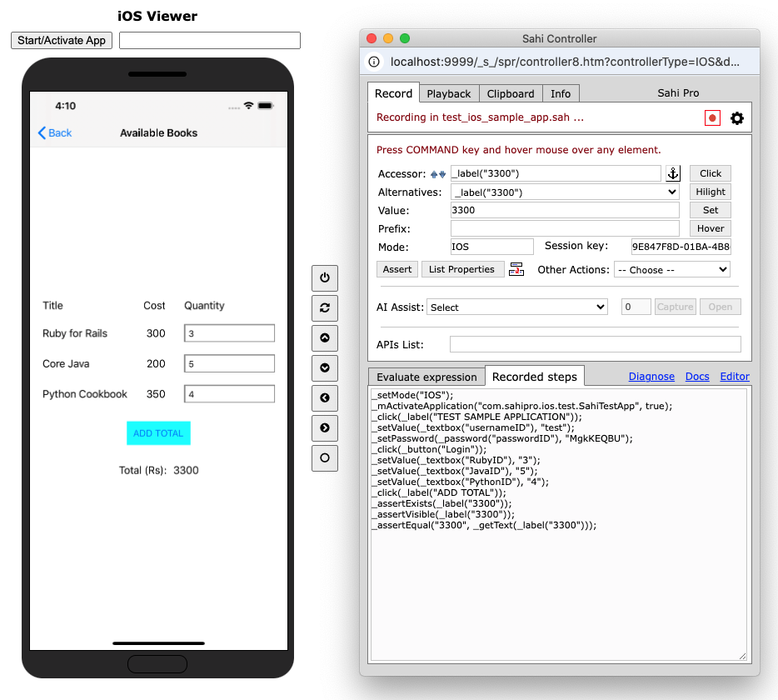Switch to the Playback tab
This screenshot has width=778, height=700.
point(449,94)
